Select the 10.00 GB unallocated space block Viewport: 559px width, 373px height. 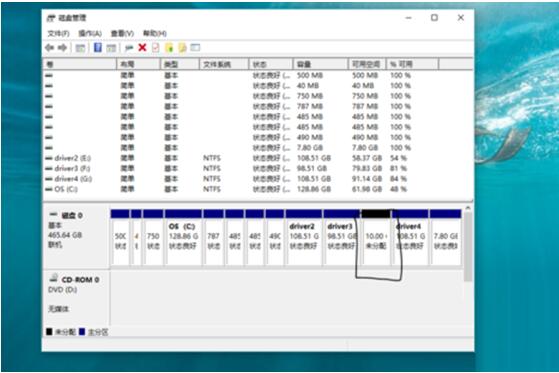tap(376, 237)
